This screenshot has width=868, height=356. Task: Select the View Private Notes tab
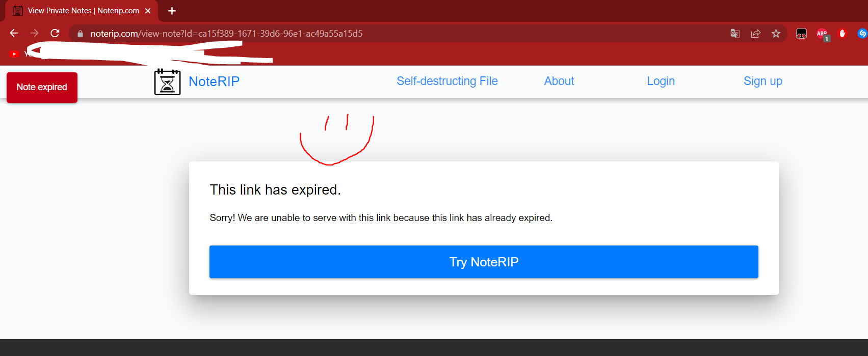pos(82,11)
